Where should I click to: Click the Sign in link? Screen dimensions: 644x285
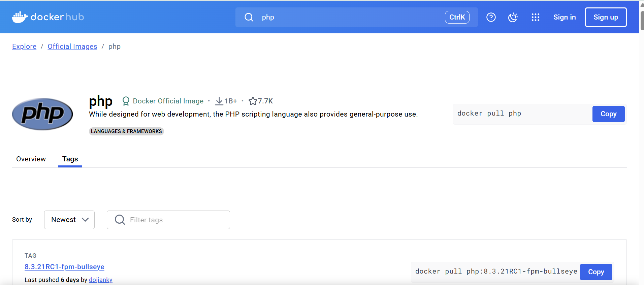point(565,17)
